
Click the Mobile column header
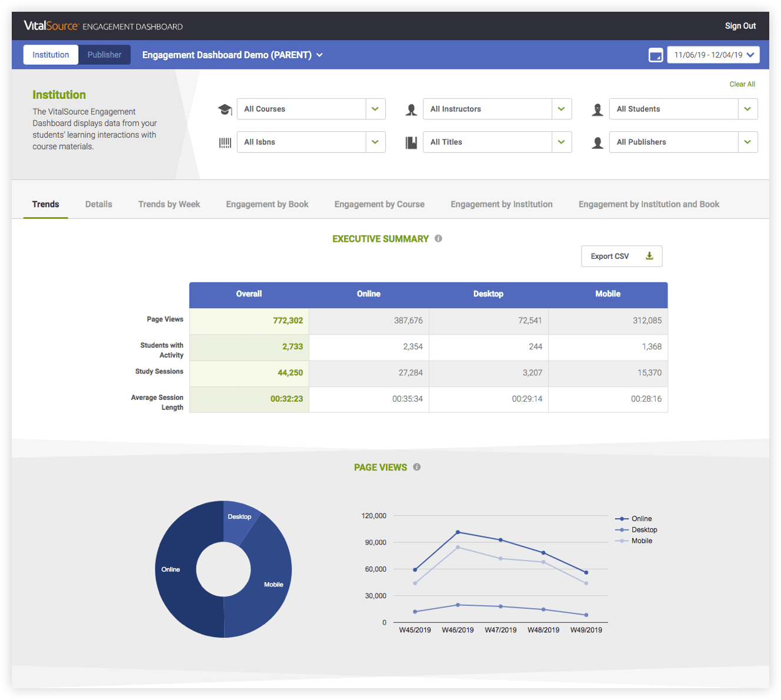coord(608,294)
